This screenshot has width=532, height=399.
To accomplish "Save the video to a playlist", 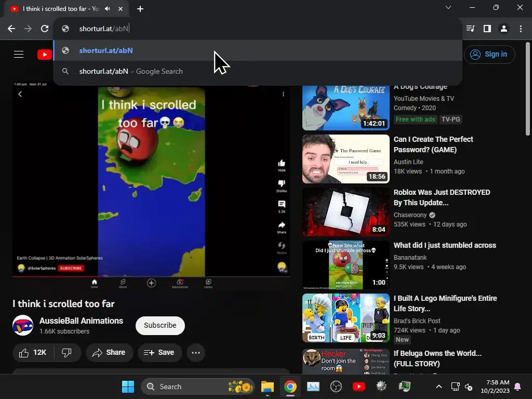I will (159, 353).
